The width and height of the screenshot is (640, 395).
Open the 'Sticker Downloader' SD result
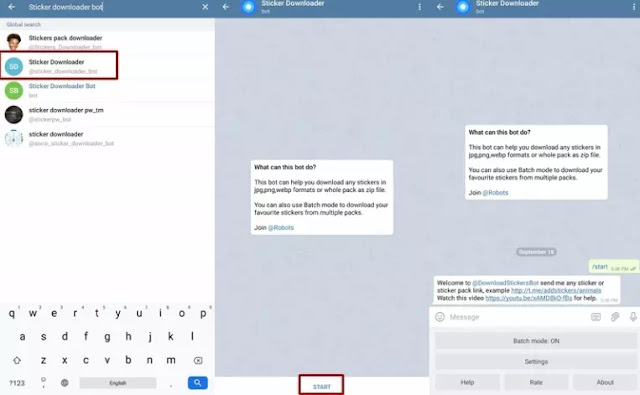coord(107,66)
